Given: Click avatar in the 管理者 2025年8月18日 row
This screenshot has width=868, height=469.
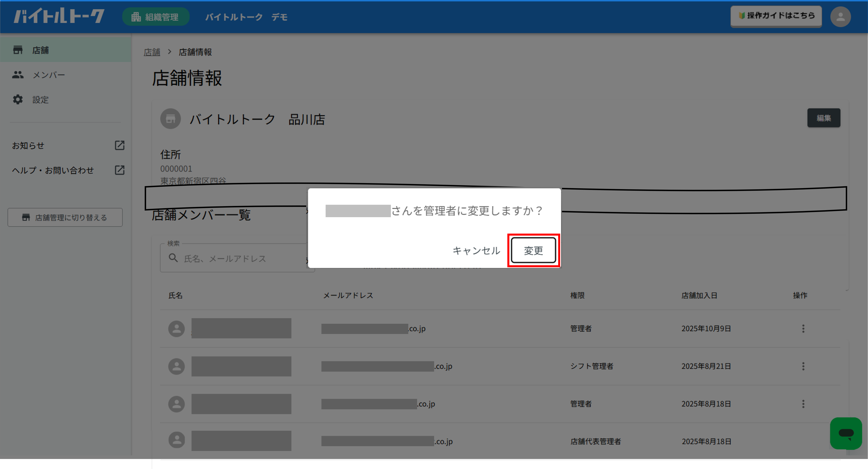Looking at the screenshot, I should [177, 404].
